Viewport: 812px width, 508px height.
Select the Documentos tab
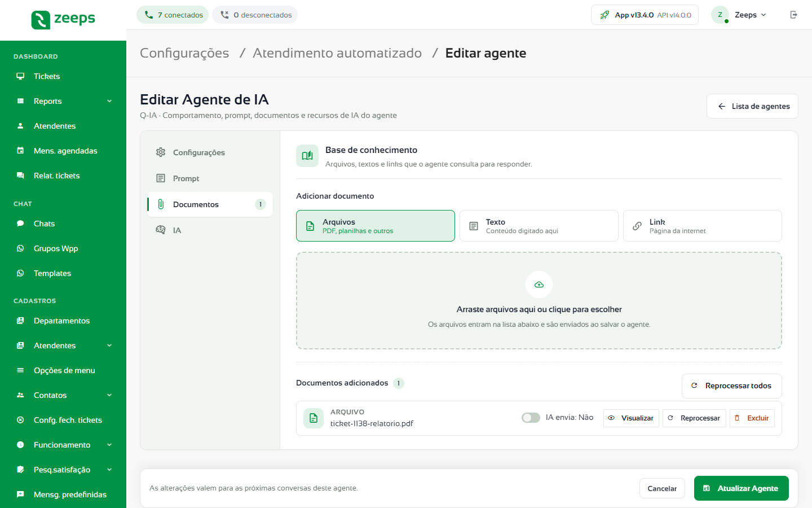(210, 204)
